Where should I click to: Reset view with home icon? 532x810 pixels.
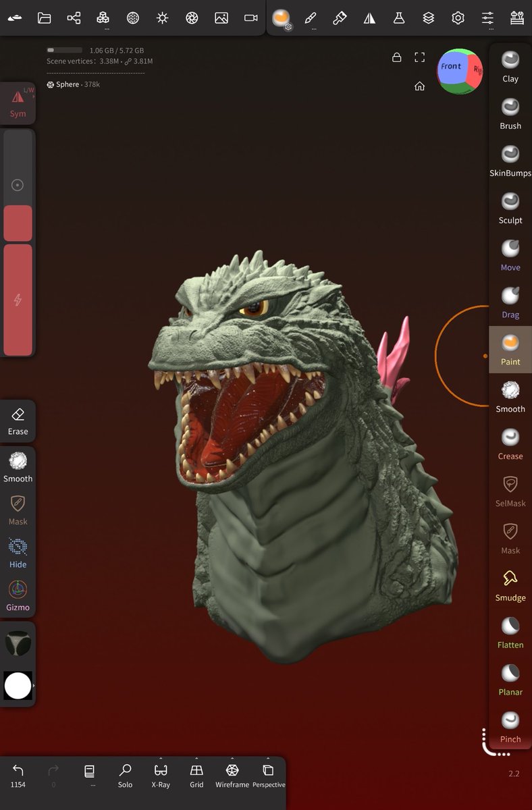coord(420,86)
